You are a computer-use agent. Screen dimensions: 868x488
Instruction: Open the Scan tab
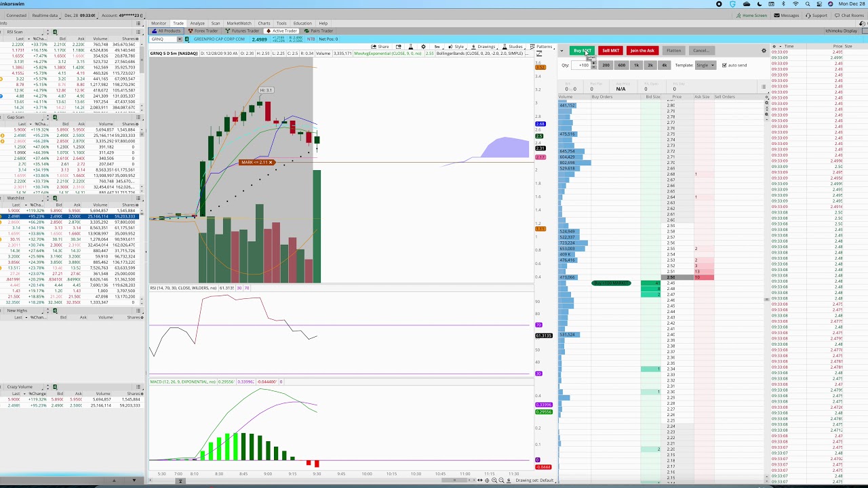pyautogui.click(x=216, y=23)
